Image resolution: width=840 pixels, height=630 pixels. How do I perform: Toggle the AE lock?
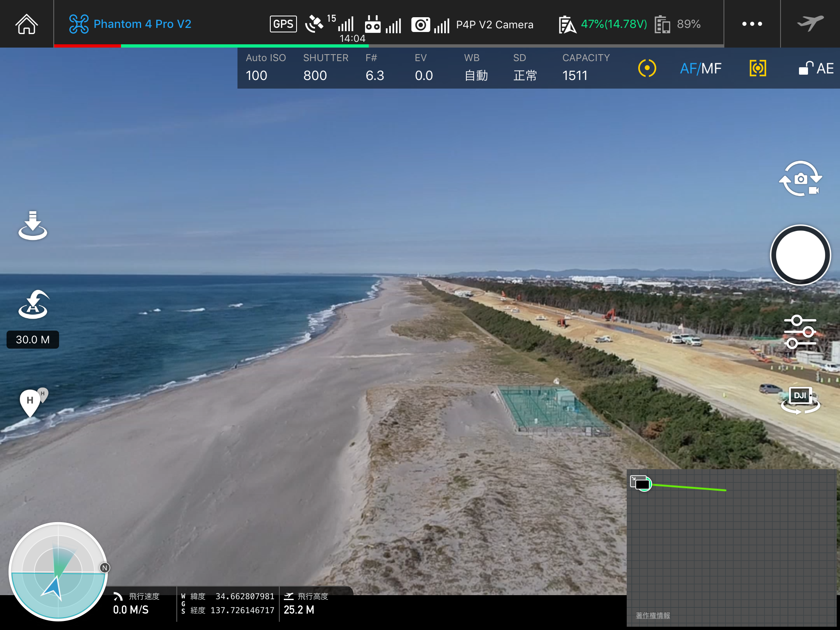[816, 68]
